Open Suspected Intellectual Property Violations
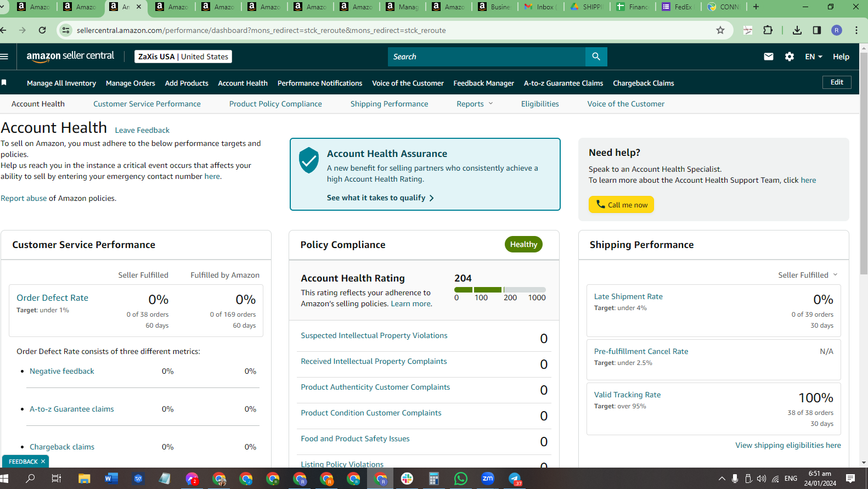The height and width of the screenshot is (489, 868). (x=374, y=335)
